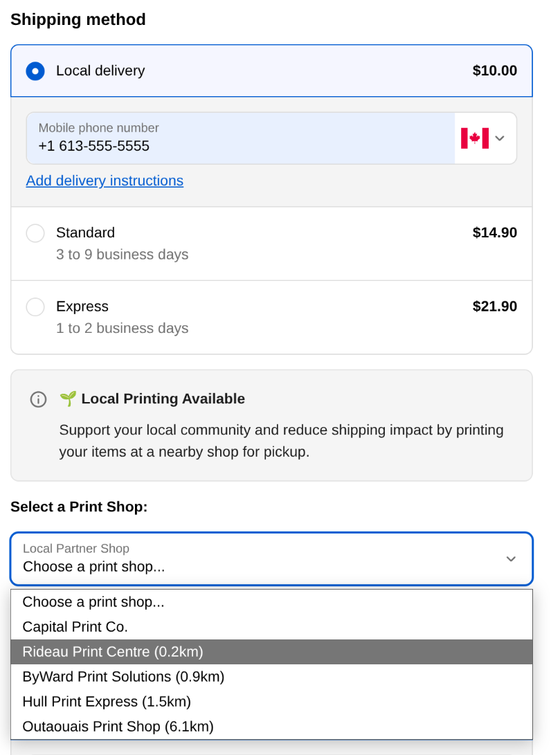Click the Local Printing Available heading

click(x=163, y=399)
